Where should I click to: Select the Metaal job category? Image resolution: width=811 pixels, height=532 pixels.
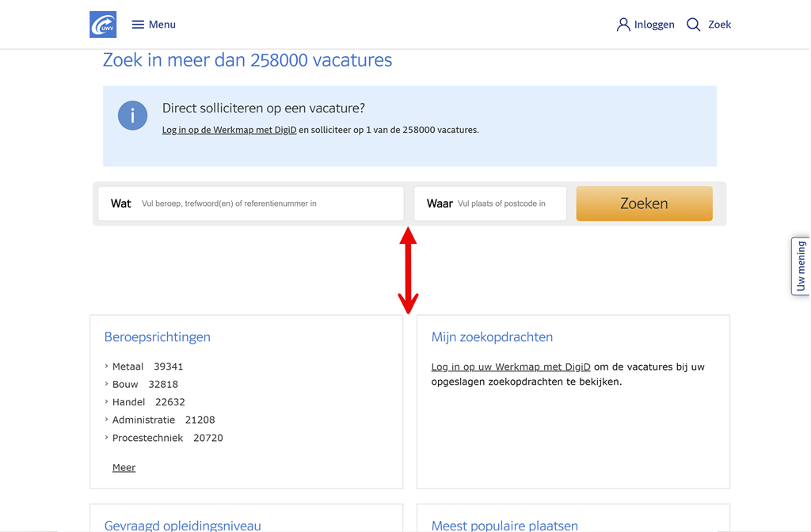pyautogui.click(x=128, y=367)
